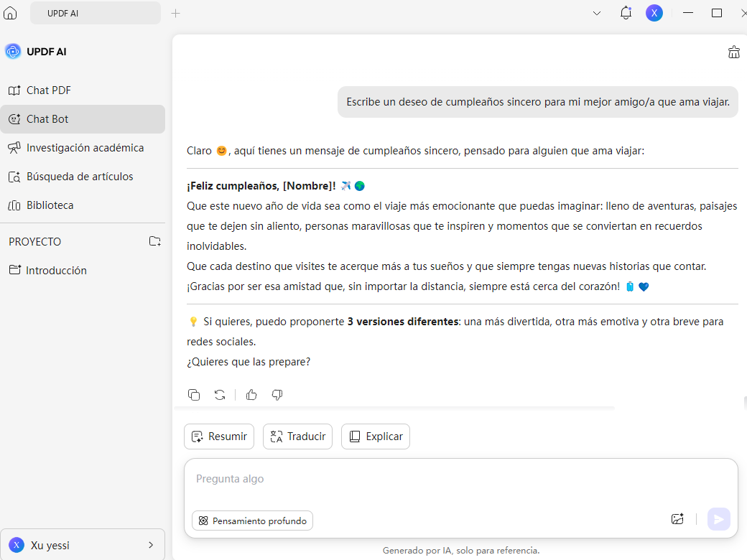Expand the Xu yessi account menu
The height and width of the screenshot is (560, 747).
150,545
